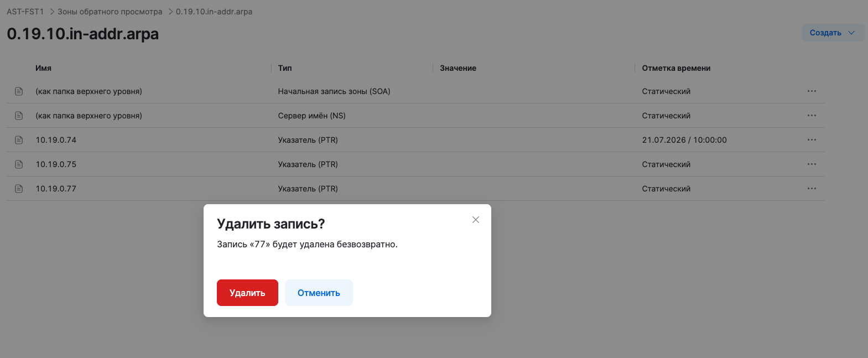This screenshot has height=358, width=868.
Task: Click Статический in the NS record row
Action: coord(666,116)
